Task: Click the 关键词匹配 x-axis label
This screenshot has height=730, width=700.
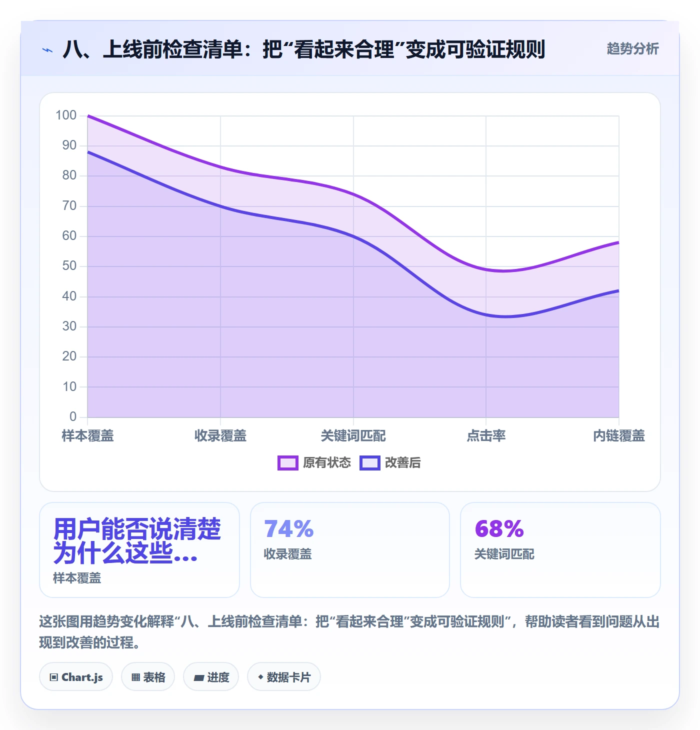Action: [x=353, y=436]
